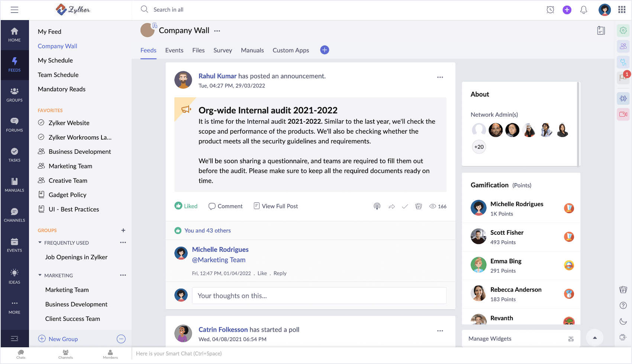The image size is (632, 364).
Task: Open Mandatory Reads in feed menu
Action: coord(61,89)
